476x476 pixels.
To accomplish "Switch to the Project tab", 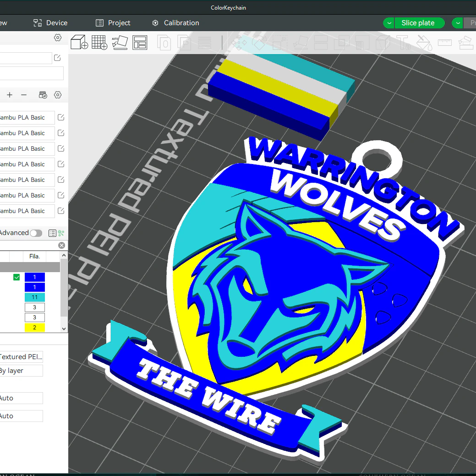I will pos(113,23).
